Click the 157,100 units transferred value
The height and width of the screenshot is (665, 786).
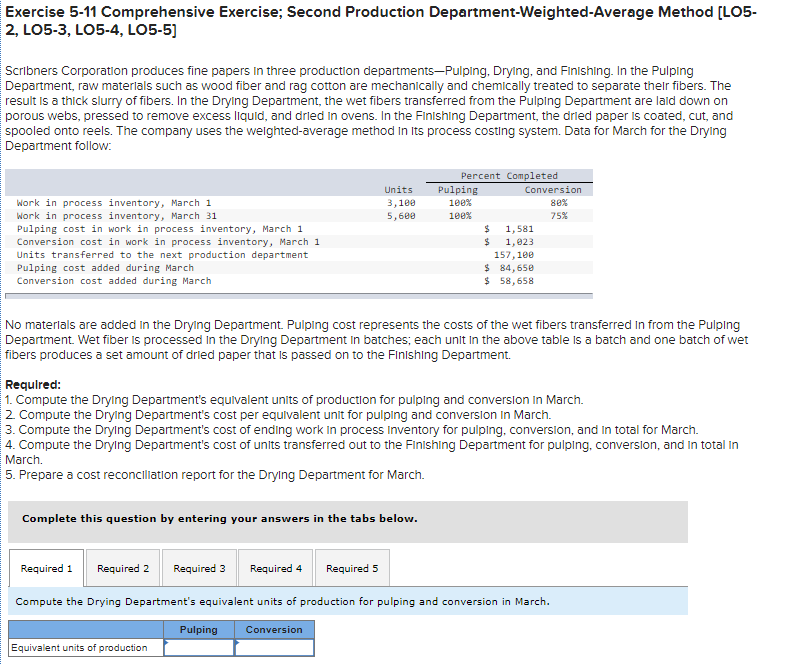pyautogui.click(x=514, y=255)
